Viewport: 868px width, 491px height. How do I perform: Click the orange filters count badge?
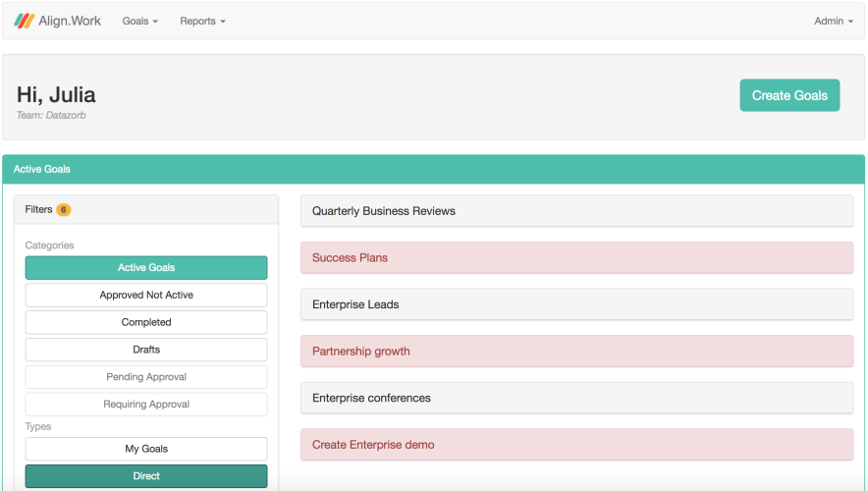coord(64,210)
